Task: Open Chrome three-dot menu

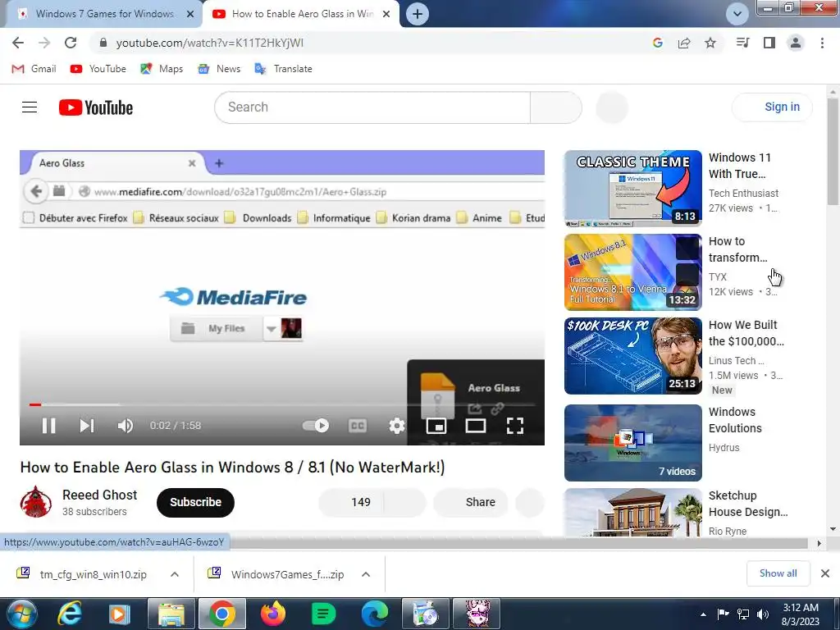Action: coord(822,43)
